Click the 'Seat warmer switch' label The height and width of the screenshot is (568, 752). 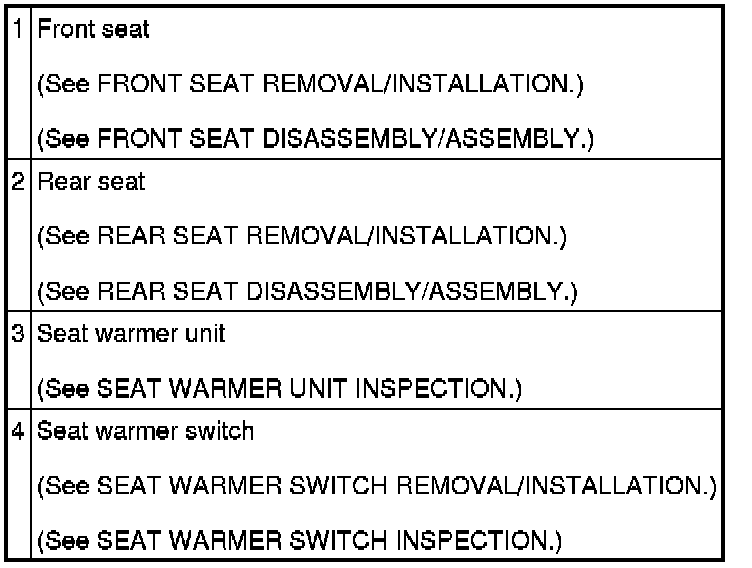tap(145, 432)
